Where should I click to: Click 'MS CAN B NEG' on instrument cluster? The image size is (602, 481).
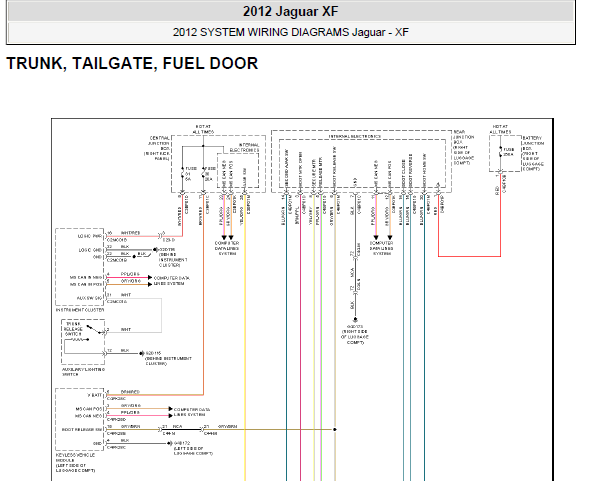(x=86, y=277)
